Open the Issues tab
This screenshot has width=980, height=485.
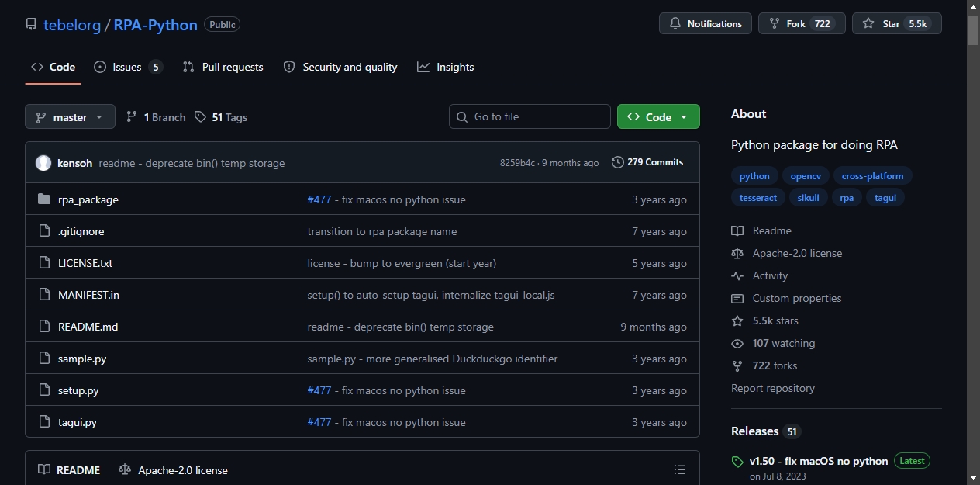(128, 68)
